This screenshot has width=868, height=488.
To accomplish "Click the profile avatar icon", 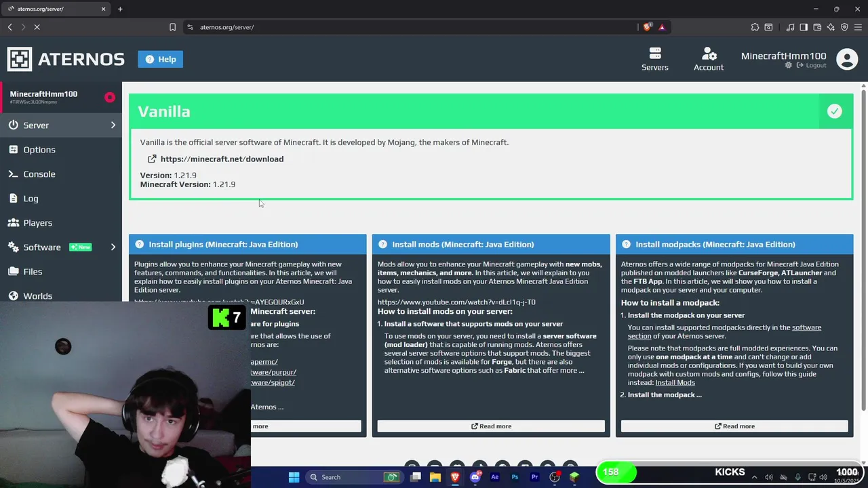I will [x=847, y=59].
